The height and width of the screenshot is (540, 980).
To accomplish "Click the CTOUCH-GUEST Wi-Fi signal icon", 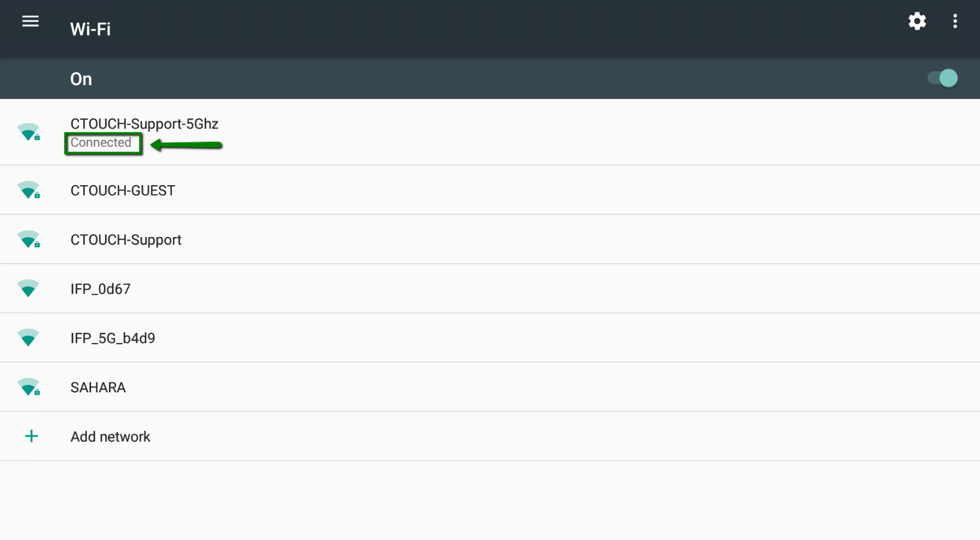I will (29, 190).
